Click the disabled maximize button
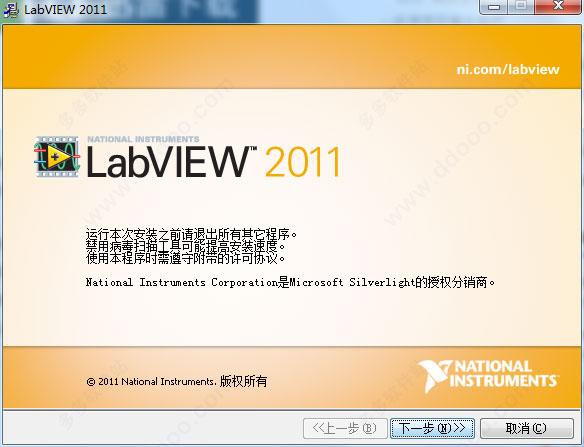 click(x=521, y=6)
